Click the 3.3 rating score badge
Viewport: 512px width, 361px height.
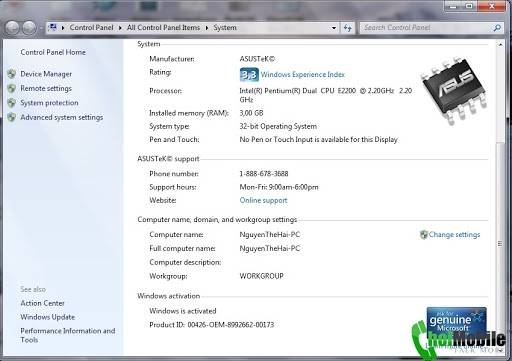pos(249,74)
